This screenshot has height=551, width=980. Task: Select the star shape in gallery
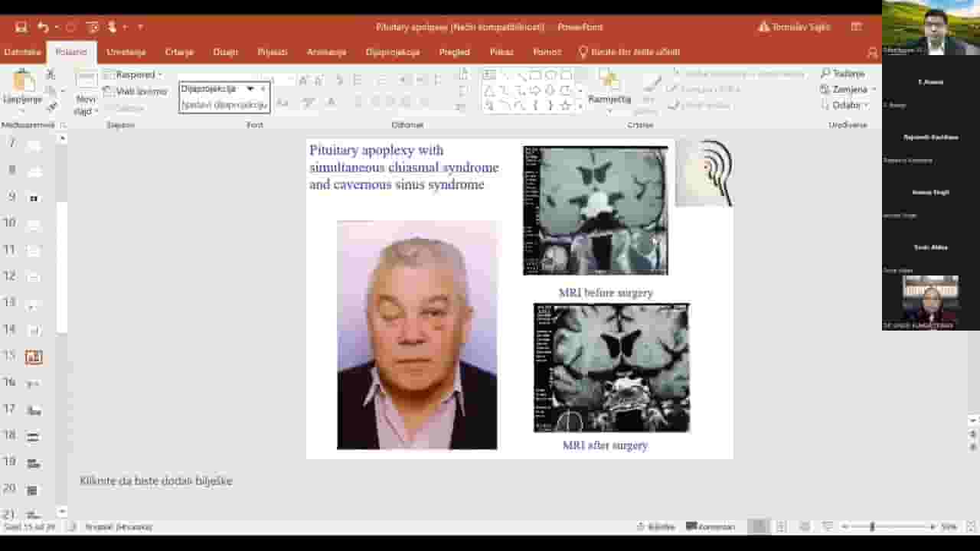click(x=565, y=105)
